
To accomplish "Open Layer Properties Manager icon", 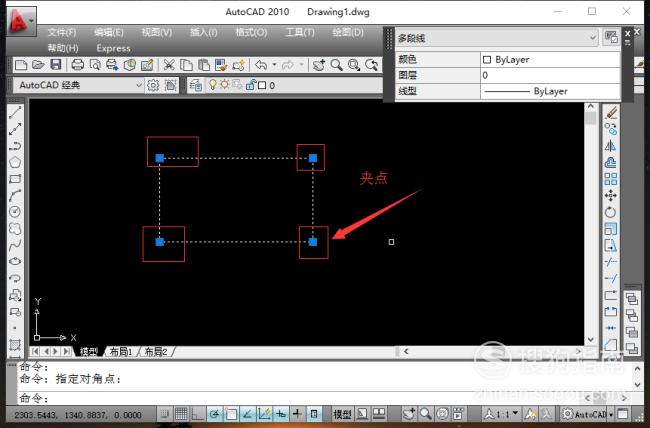I will coord(195,85).
